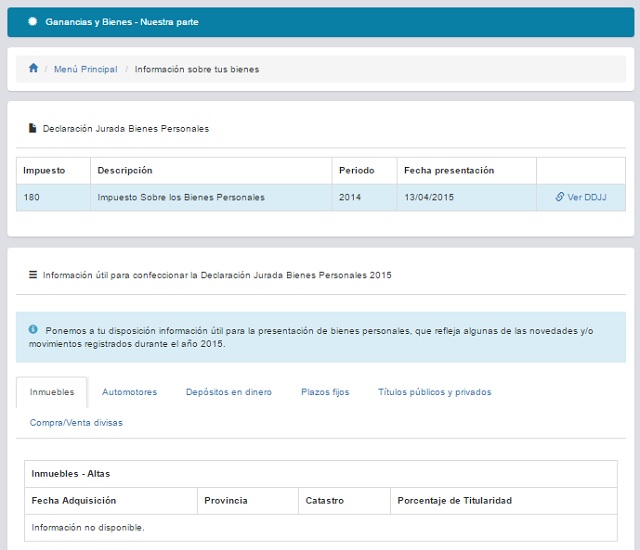This screenshot has height=550, width=640.
Task: Click the chain link icon next to Ver DDJJ
Action: [560, 197]
